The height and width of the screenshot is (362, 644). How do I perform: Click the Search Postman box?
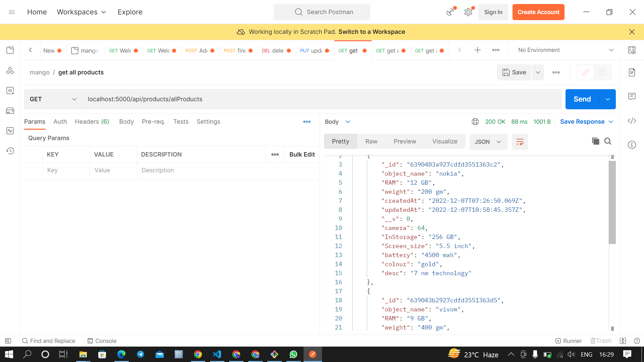coord(322,12)
